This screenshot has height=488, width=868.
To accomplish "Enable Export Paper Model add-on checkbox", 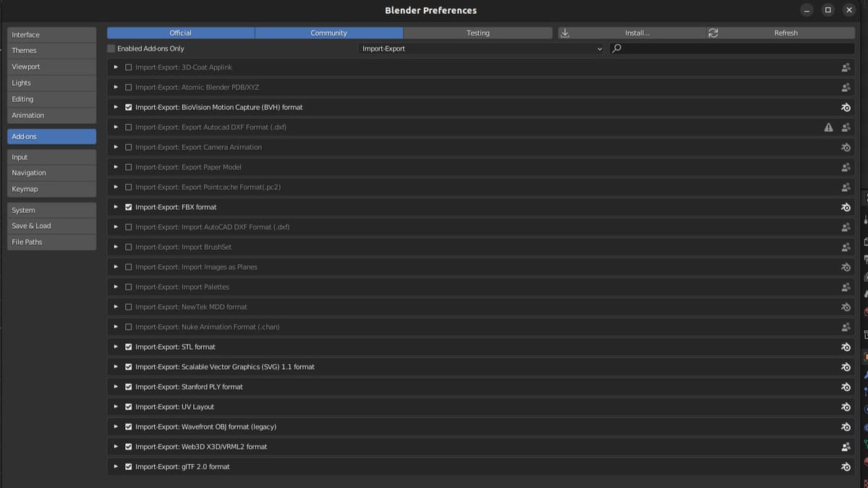I will [x=129, y=167].
